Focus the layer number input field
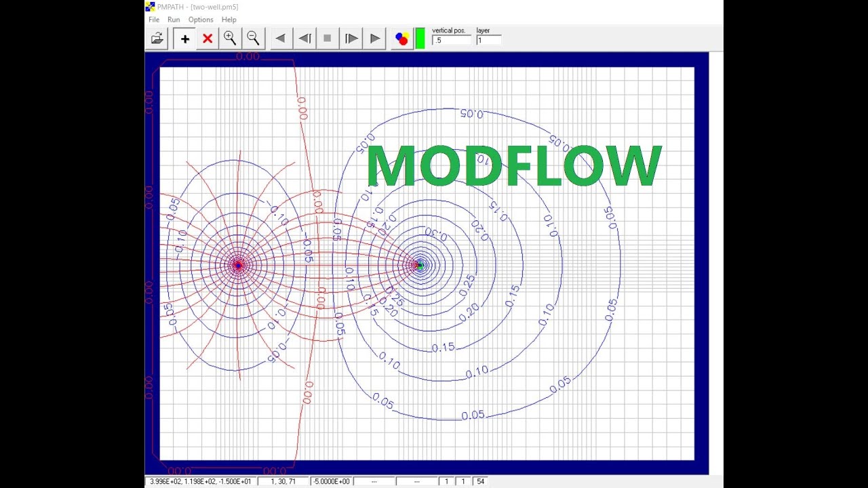 pyautogui.click(x=488, y=41)
